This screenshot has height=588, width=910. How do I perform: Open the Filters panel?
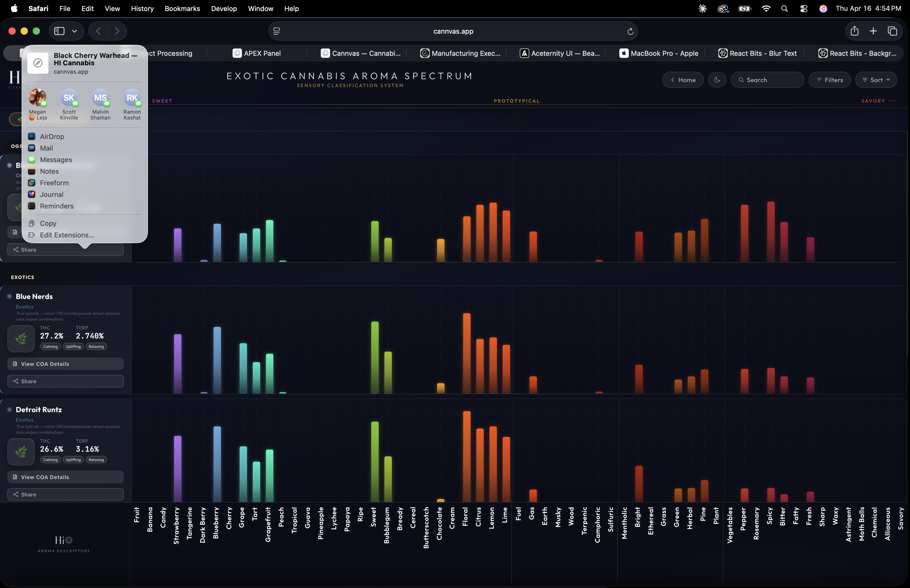point(829,80)
